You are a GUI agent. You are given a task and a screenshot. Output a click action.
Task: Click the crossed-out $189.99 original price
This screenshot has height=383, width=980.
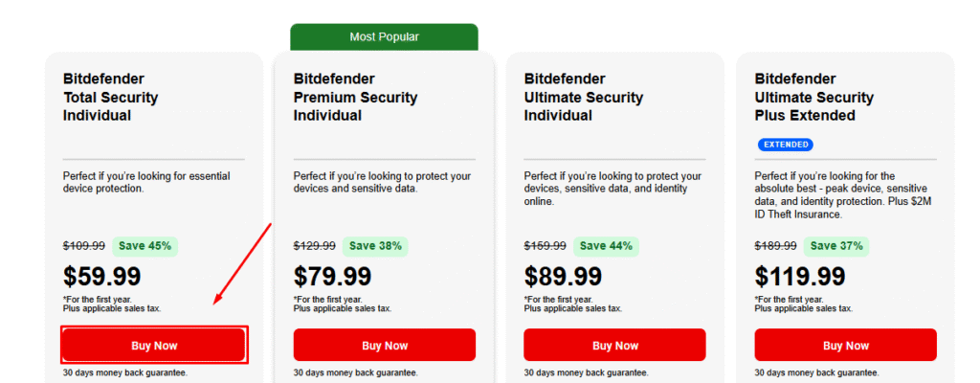pos(775,246)
